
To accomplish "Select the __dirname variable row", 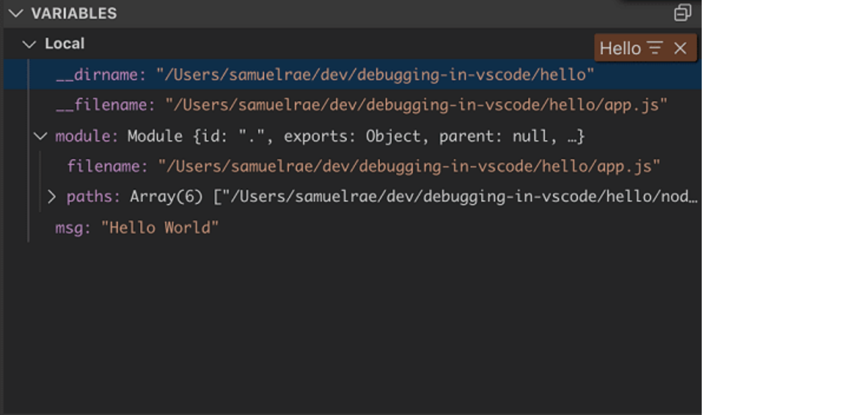I will pyautogui.click(x=353, y=75).
